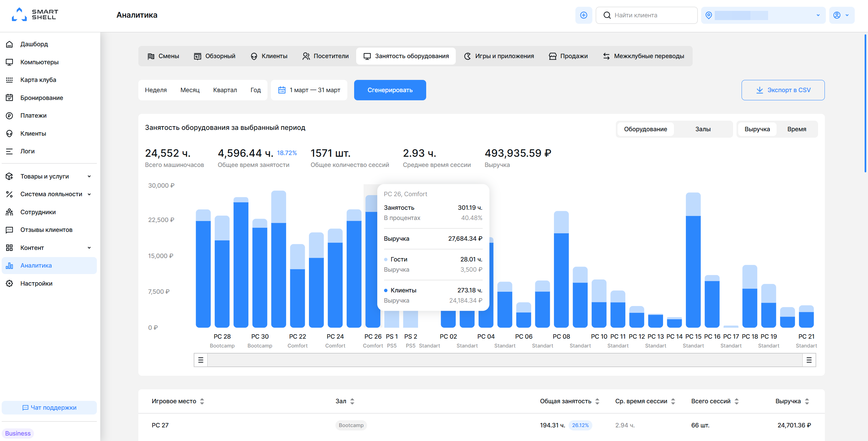Switch chart to Залы view

703,129
